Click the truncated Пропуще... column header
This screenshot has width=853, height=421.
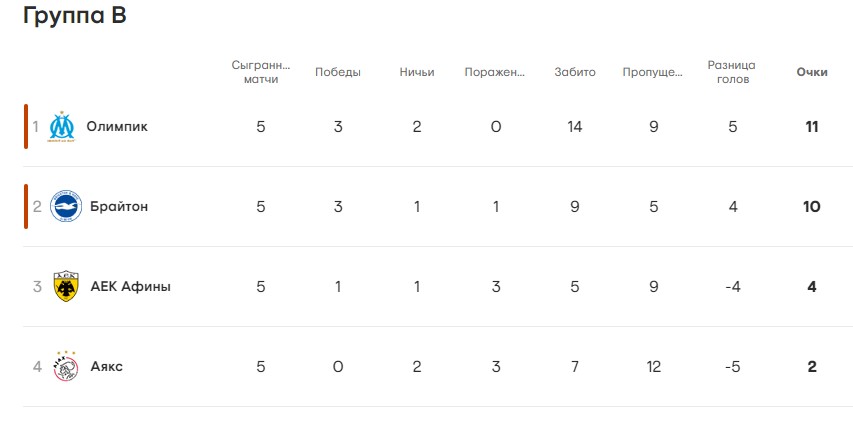(x=653, y=72)
